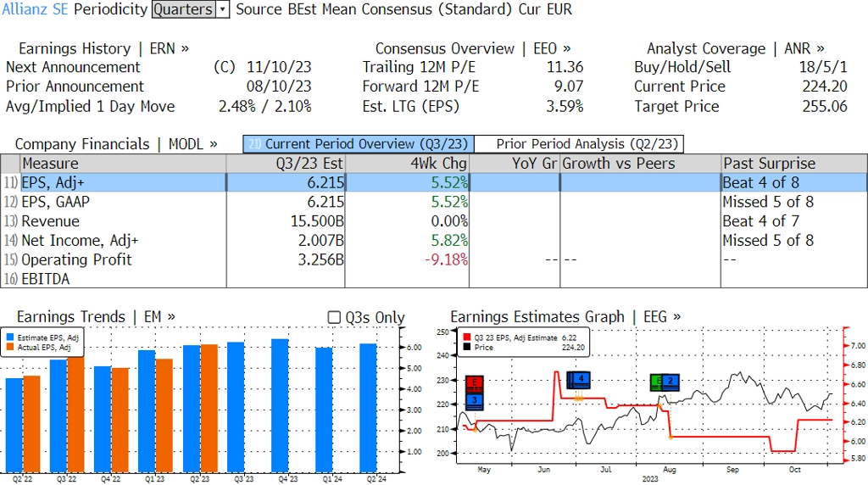The height and width of the screenshot is (485, 868).
Task: Open the Periodicity dropdown arrow
Action: [223, 9]
